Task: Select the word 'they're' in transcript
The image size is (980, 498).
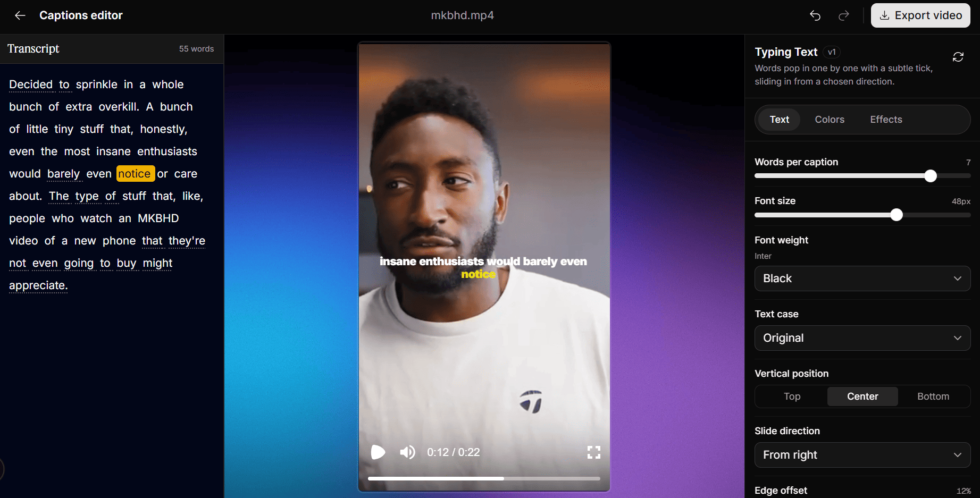Action: 187,241
